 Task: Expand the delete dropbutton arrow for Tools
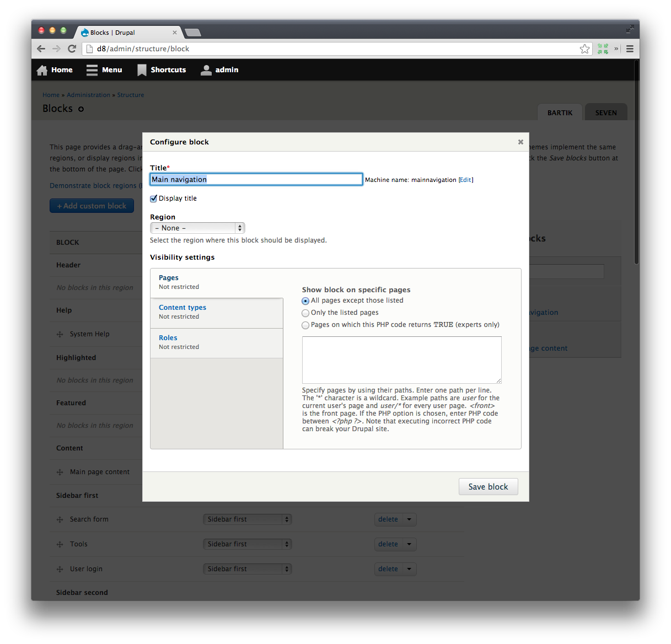409,544
